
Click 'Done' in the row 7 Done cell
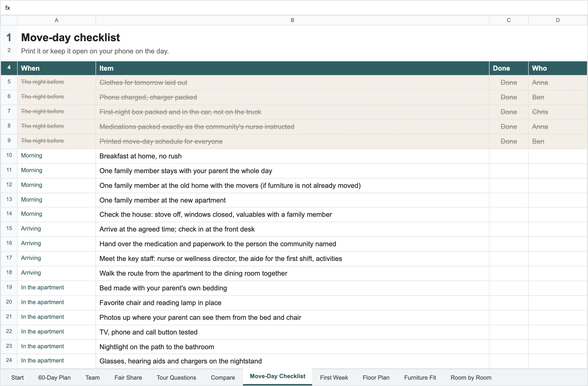[509, 112]
